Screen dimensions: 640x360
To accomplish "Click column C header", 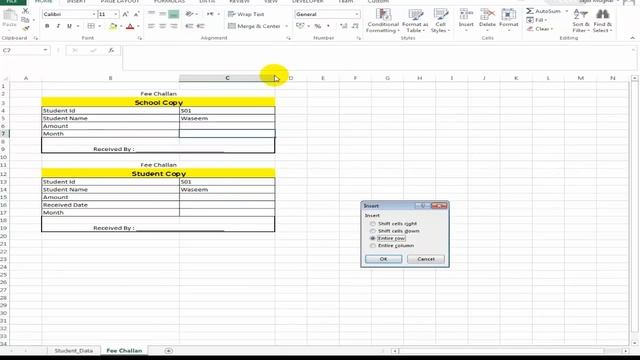I will [x=227, y=78].
